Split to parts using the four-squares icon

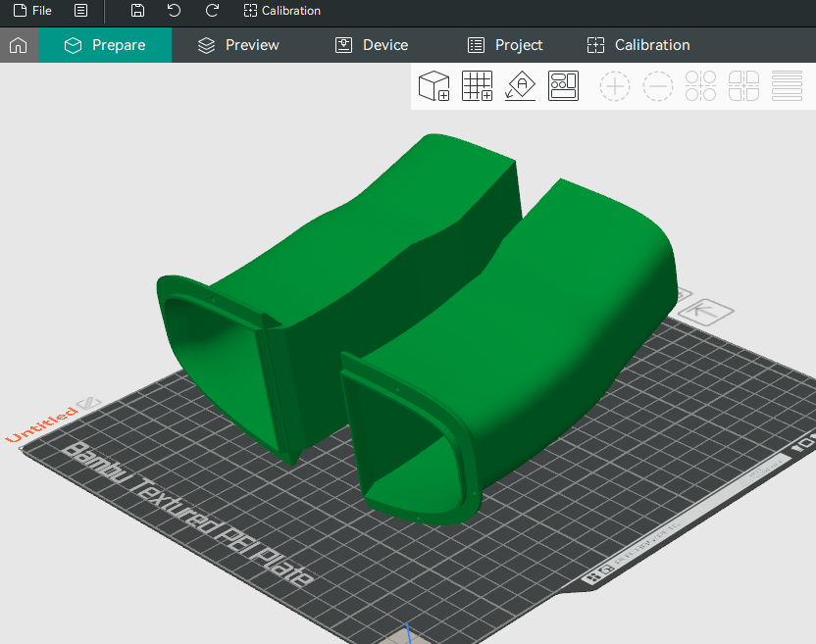(743, 86)
